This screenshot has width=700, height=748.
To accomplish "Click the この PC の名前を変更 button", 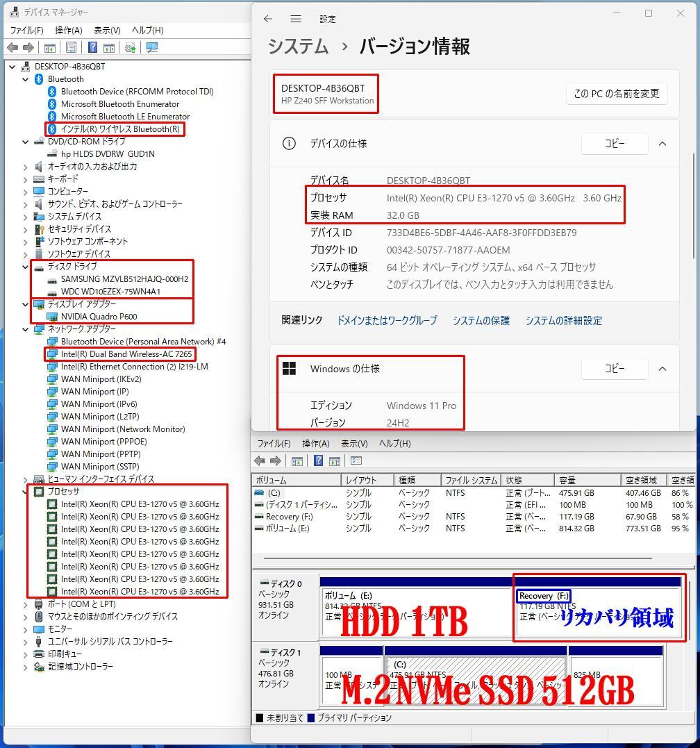I will 617,94.
